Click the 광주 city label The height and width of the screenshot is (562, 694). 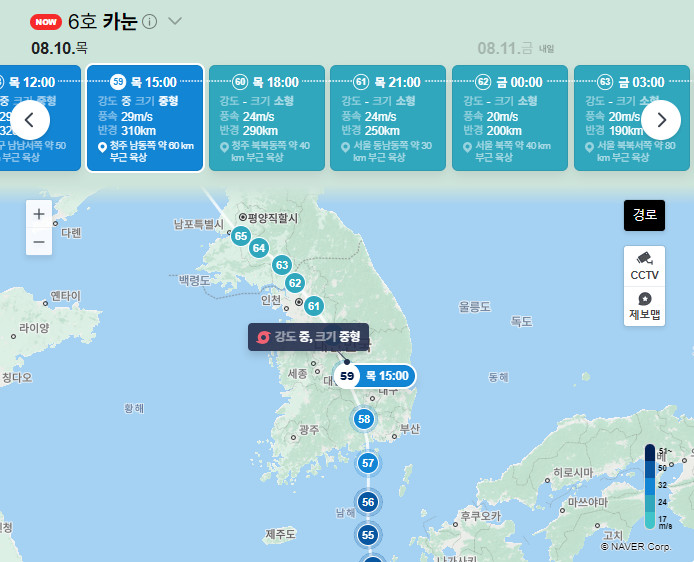(309, 430)
